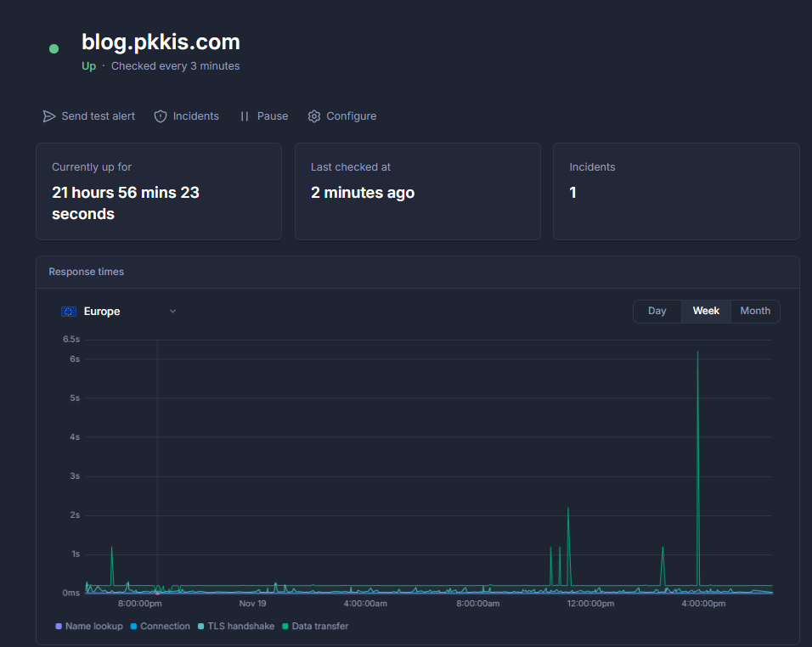812x647 pixels.
Task: Click the European Union flag icon
Action: [x=69, y=312]
